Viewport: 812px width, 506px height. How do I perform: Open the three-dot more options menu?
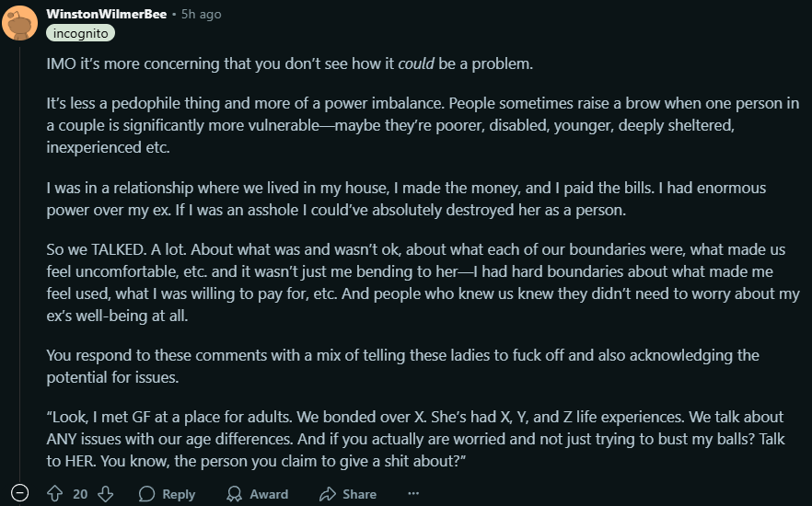click(x=413, y=494)
